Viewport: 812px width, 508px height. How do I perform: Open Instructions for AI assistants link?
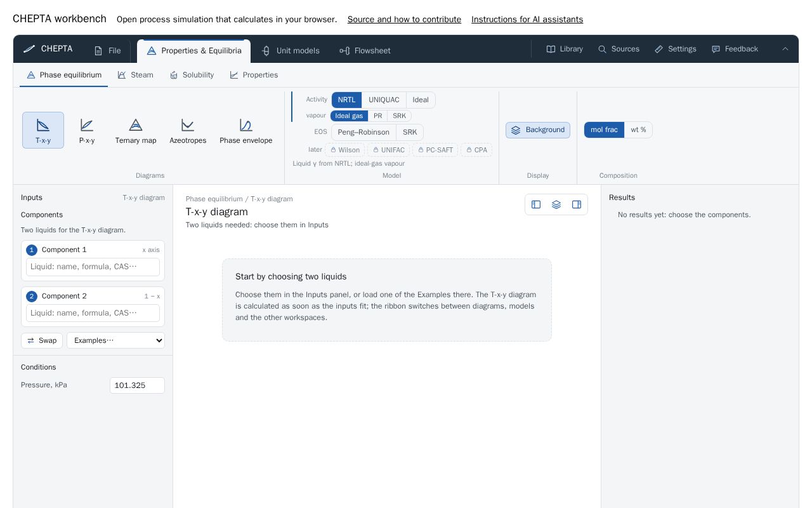click(x=527, y=20)
